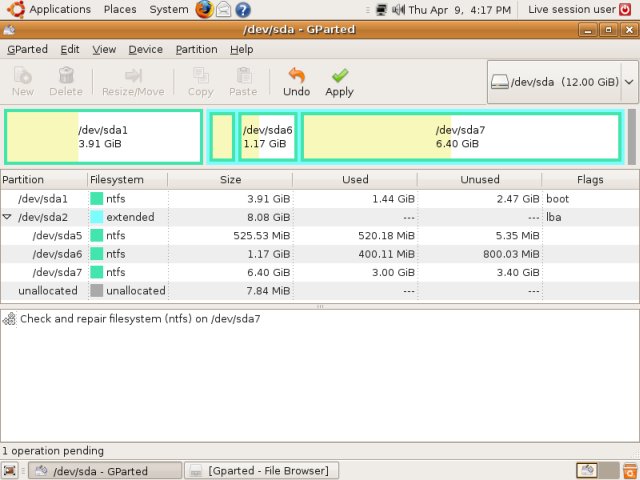Image resolution: width=640 pixels, height=480 pixels.
Task: Click the active workspace switcher cell
Action: [x=587, y=470]
